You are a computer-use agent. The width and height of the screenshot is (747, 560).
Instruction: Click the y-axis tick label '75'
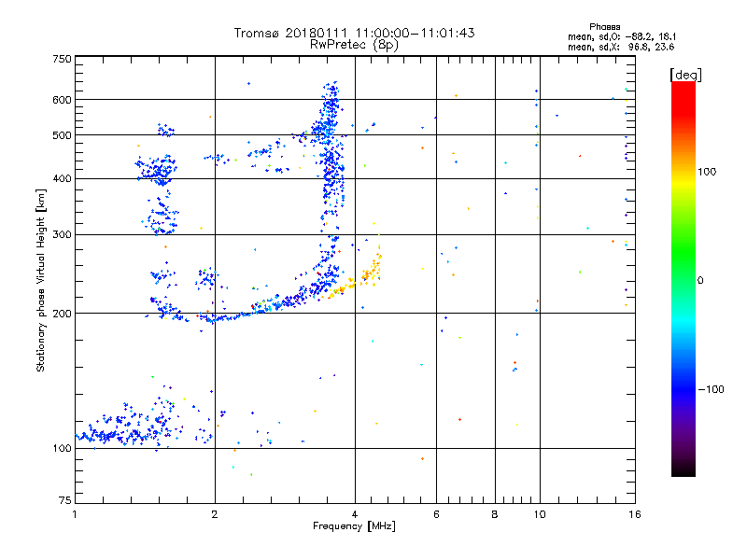tap(65, 500)
